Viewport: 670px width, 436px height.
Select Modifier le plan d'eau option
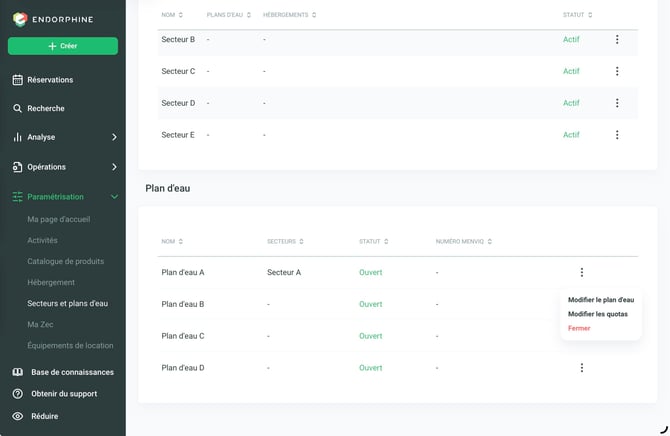pyautogui.click(x=601, y=300)
